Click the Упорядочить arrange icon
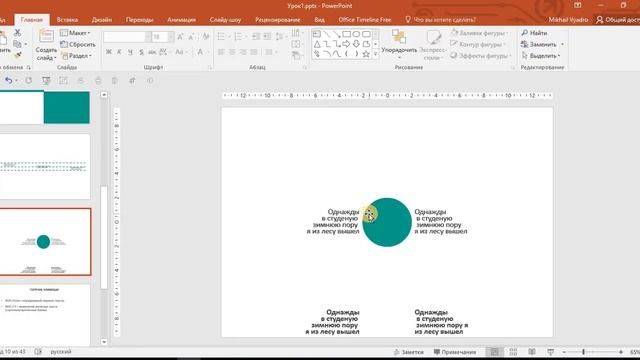 [399, 37]
